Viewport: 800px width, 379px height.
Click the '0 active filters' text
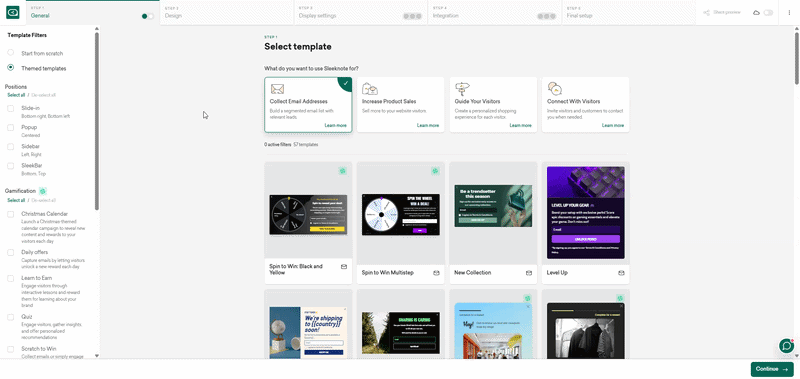(x=278, y=145)
